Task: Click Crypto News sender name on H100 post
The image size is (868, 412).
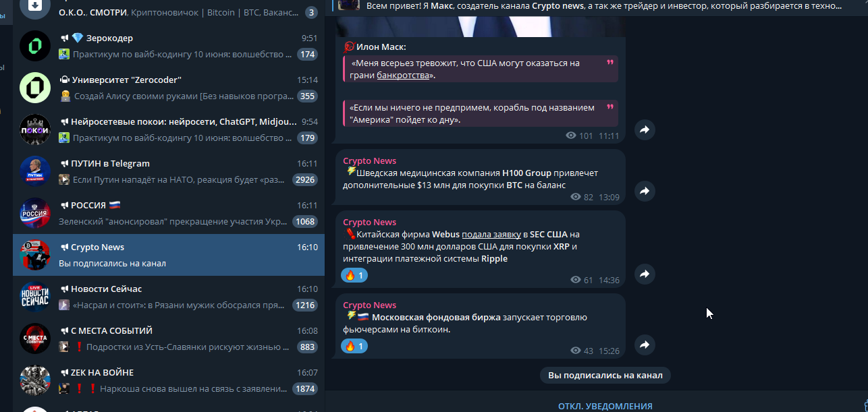Action: [x=369, y=160]
